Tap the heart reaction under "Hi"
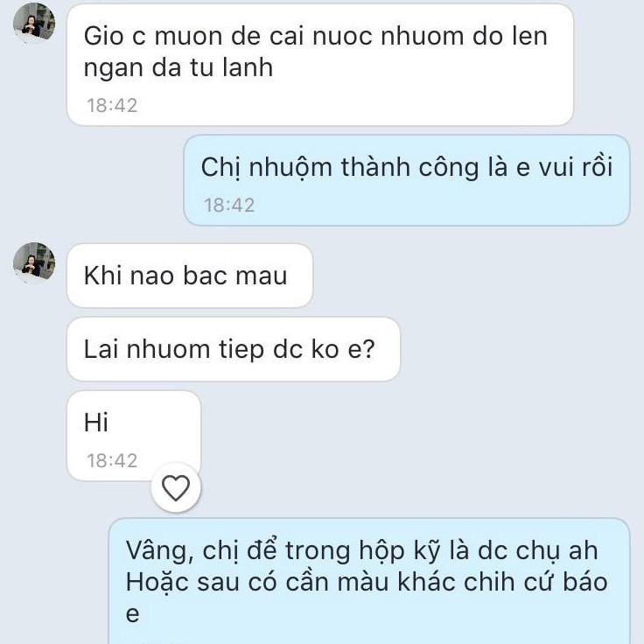Viewport: 644px width, 644px height. 176,488
